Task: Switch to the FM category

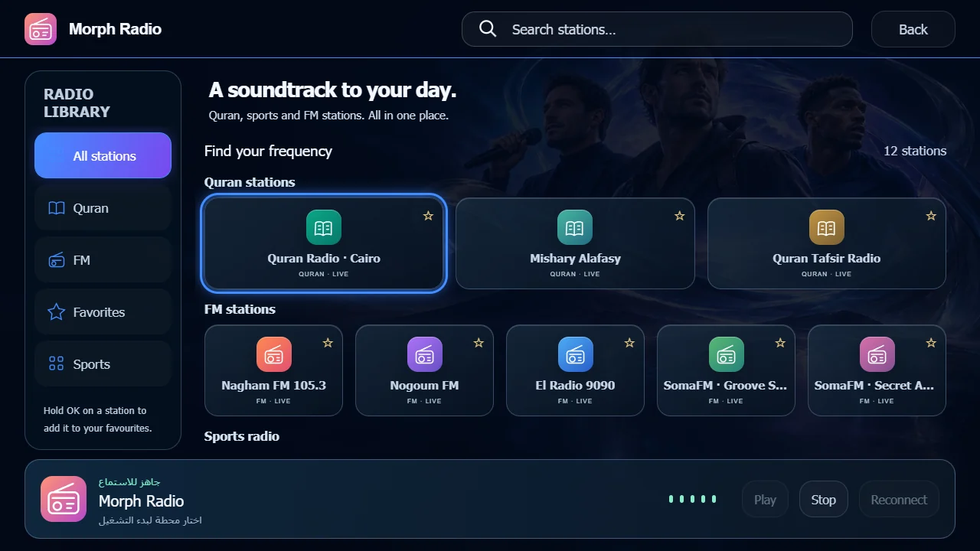Action: pos(103,260)
